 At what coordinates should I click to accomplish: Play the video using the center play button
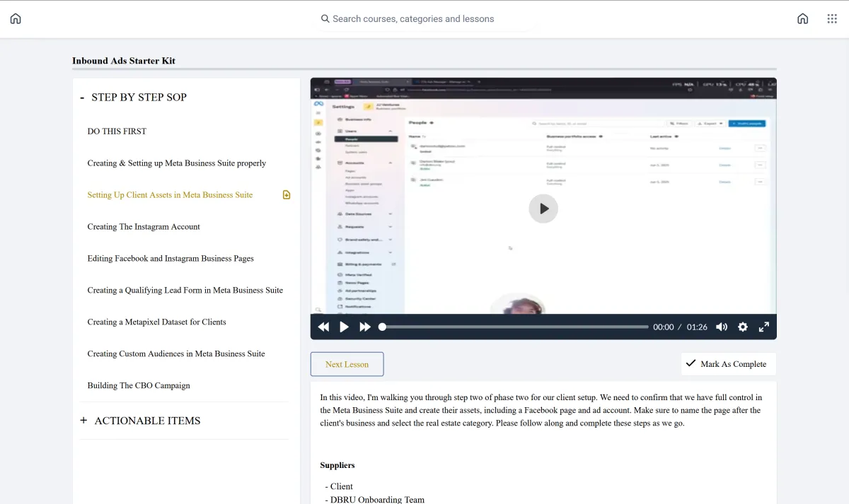(543, 209)
